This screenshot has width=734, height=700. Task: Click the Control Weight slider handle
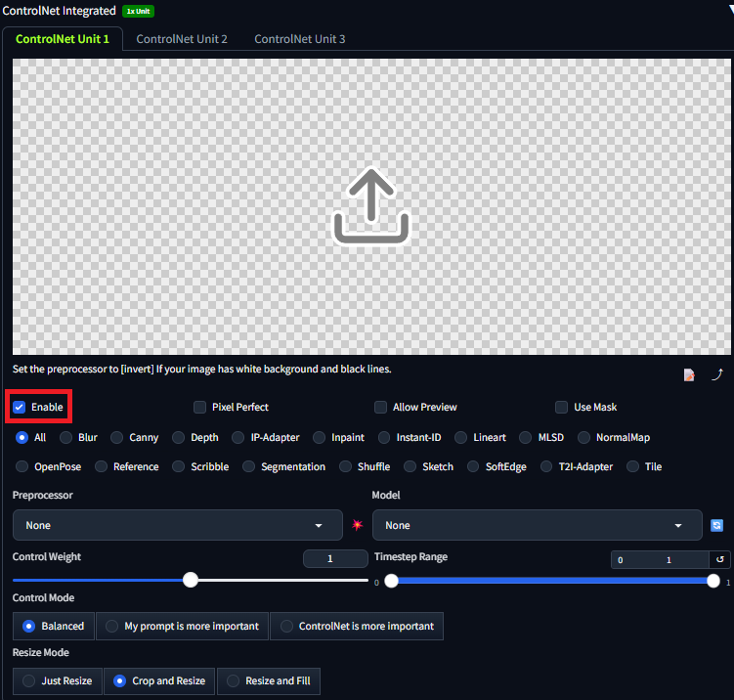click(191, 580)
